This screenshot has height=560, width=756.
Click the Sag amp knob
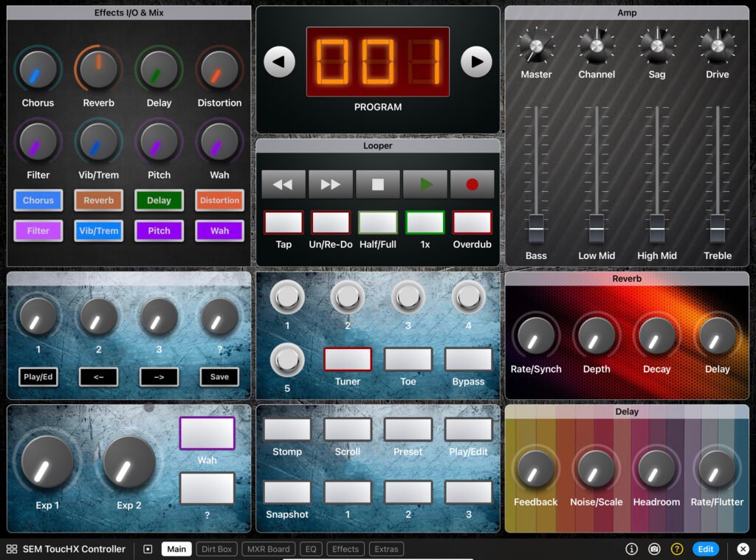(x=656, y=46)
